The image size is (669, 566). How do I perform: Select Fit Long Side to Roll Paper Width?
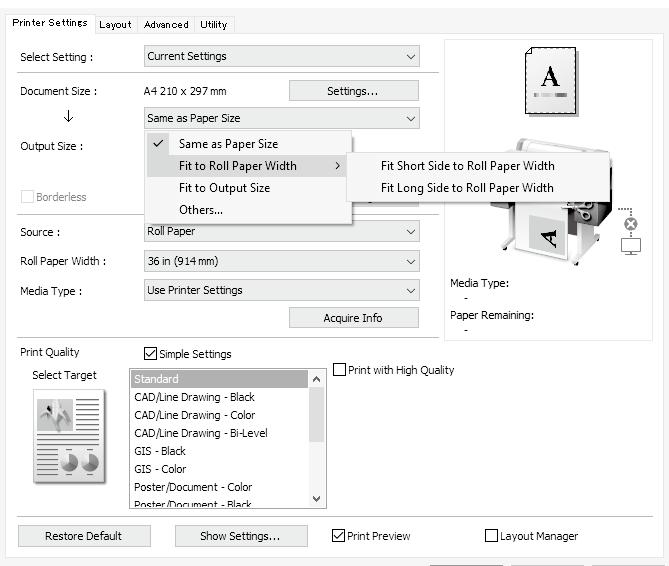[x=478, y=188]
